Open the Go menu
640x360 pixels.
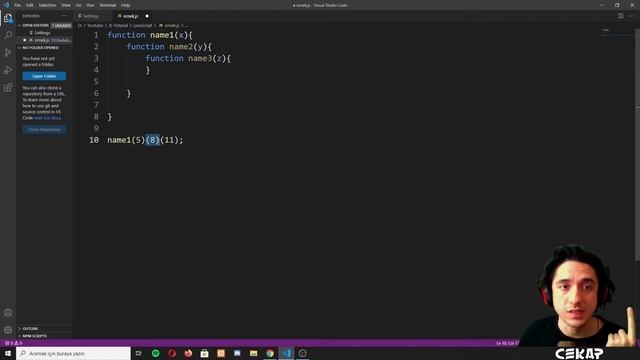click(x=78, y=5)
